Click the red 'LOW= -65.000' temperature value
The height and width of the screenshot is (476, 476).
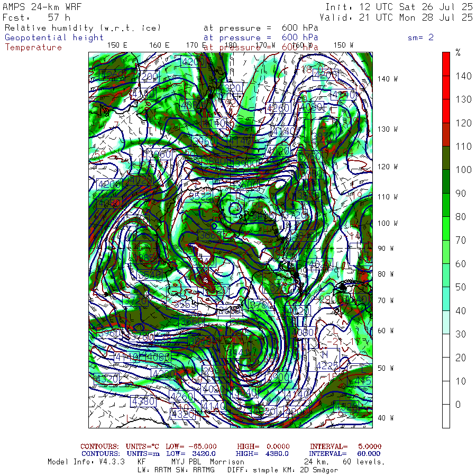pos(191,446)
